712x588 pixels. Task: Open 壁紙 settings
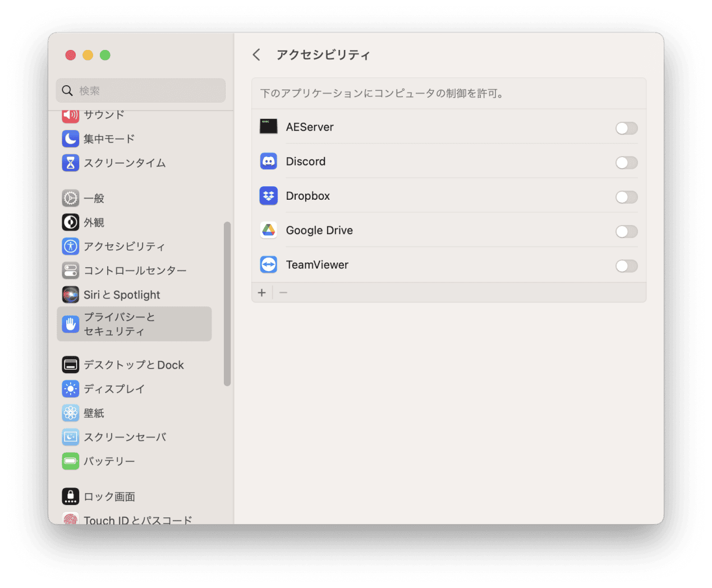(135, 413)
